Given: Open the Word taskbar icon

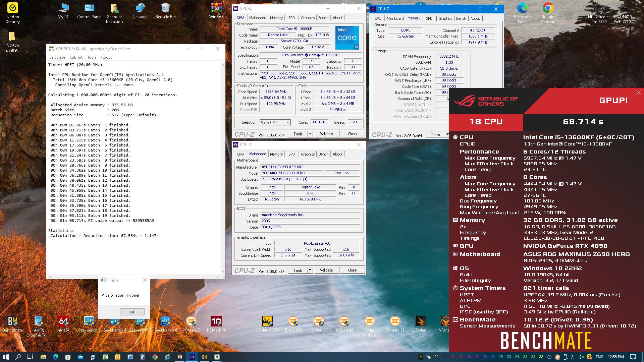Looking at the screenshot, I should (130, 357).
